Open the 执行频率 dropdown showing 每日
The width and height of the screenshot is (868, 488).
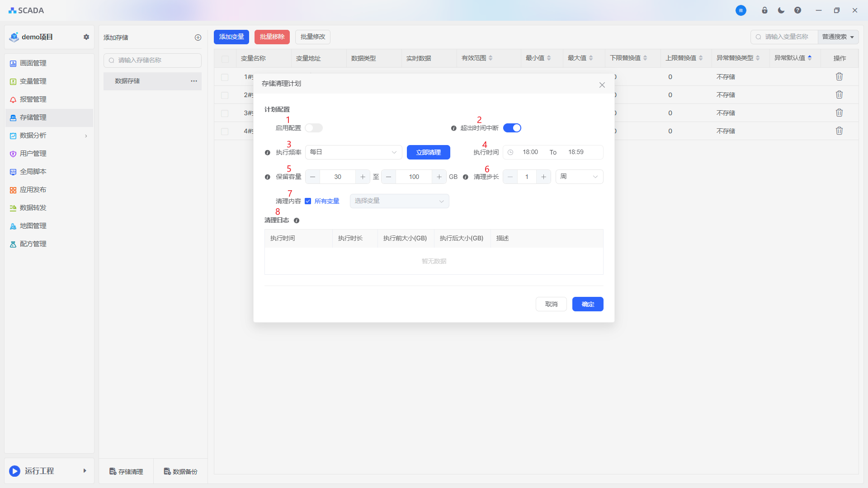tap(354, 152)
